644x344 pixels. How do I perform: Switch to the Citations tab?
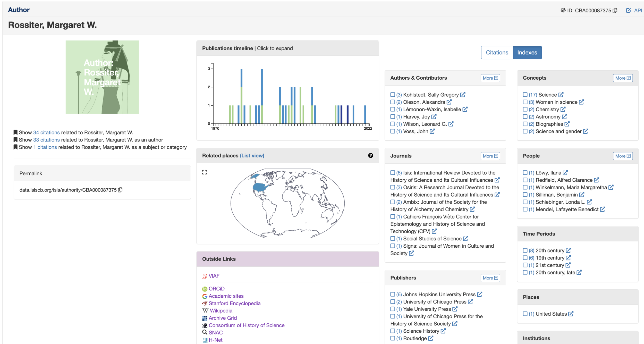click(497, 53)
